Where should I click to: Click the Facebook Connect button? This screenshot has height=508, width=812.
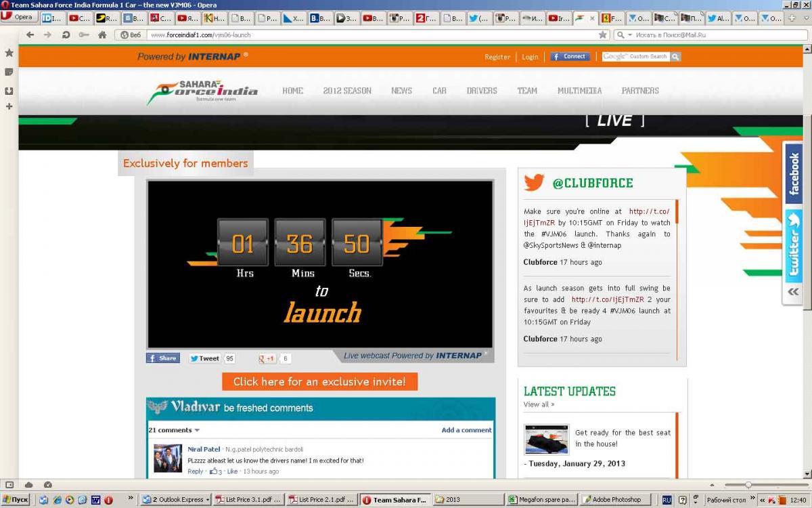click(570, 57)
